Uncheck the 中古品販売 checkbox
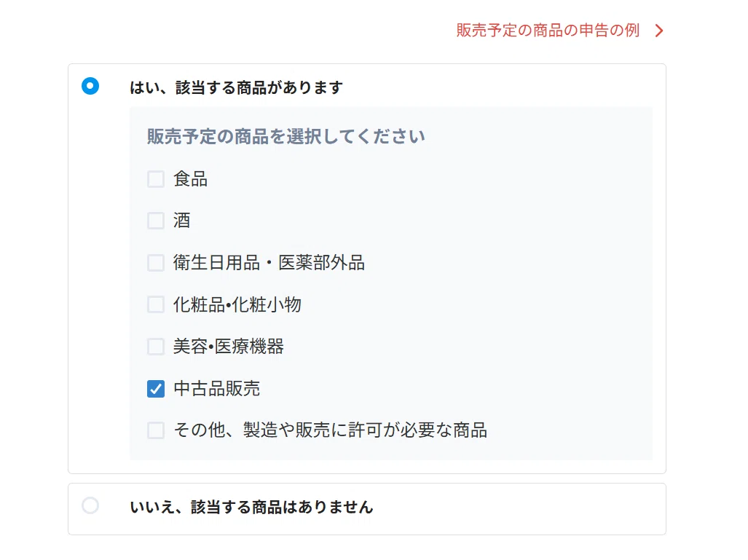The image size is (748, 560). [156, 389]
